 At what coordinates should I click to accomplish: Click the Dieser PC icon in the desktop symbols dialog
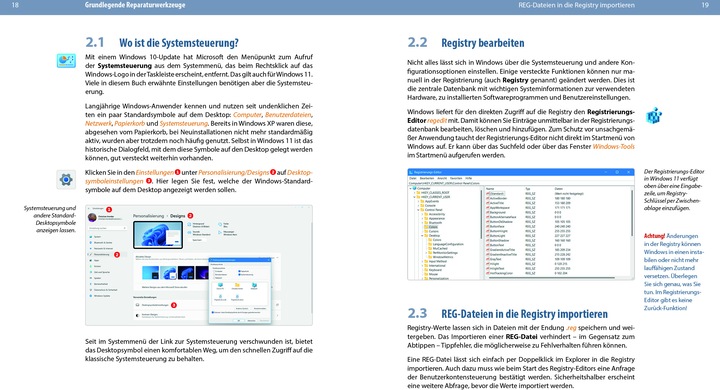point(220,285)
